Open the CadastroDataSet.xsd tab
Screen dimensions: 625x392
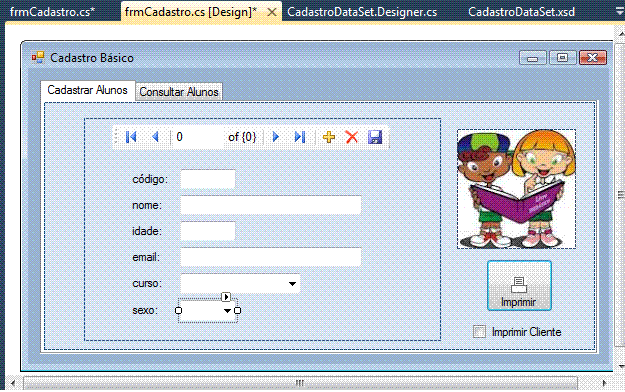coord(521,12)
